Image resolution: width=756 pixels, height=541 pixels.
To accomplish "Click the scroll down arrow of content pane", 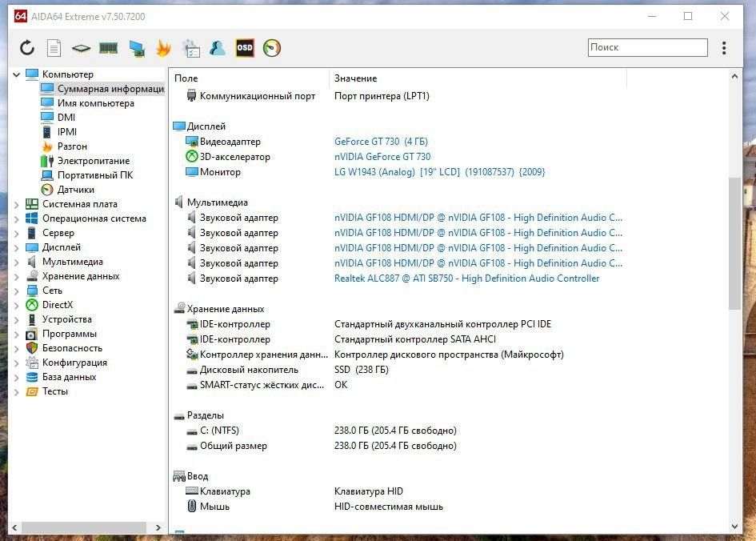I will tap(734, 527).
